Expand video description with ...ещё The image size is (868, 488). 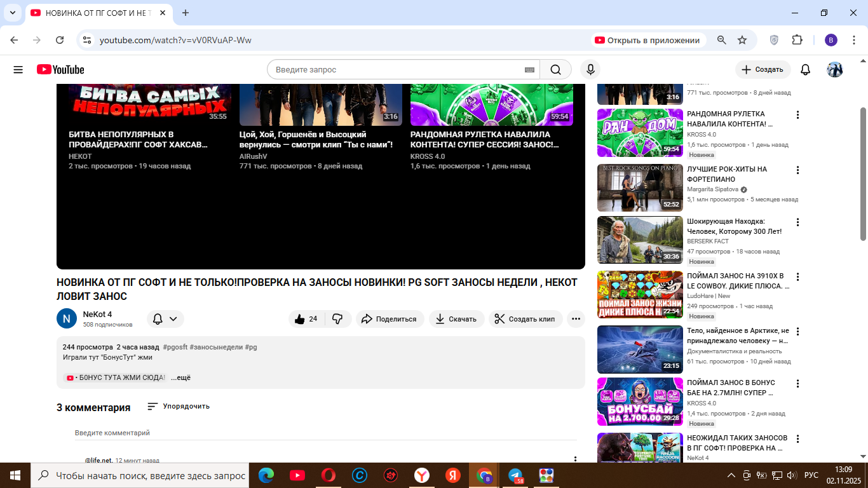tap(180, 377)
